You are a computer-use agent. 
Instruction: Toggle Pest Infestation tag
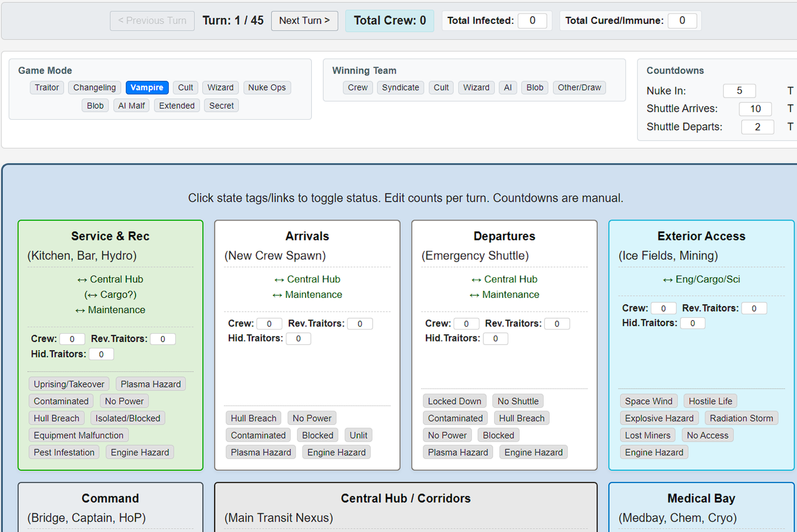tap(64, 452)
